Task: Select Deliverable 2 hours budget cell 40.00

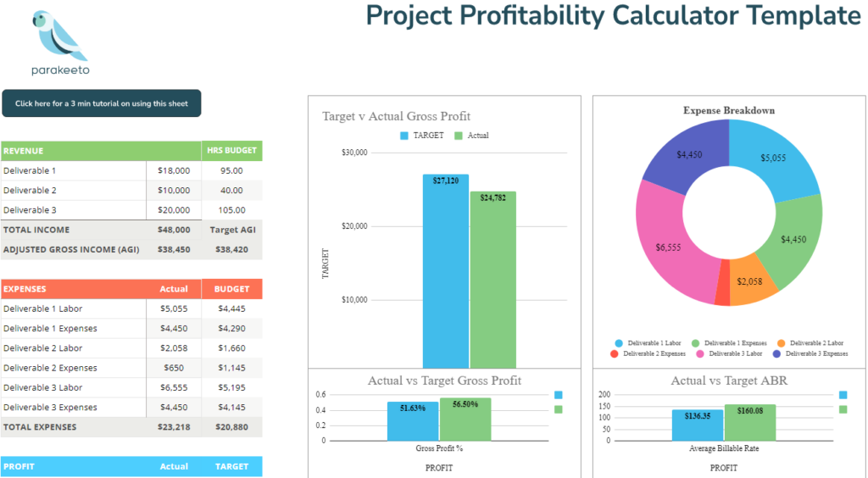Action: tap(231, 191)
